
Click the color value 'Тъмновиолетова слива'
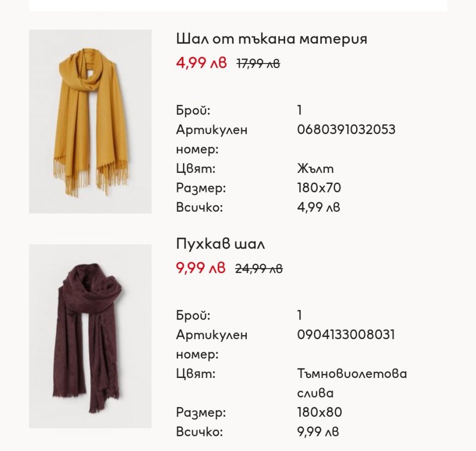[x=352, y=383]
